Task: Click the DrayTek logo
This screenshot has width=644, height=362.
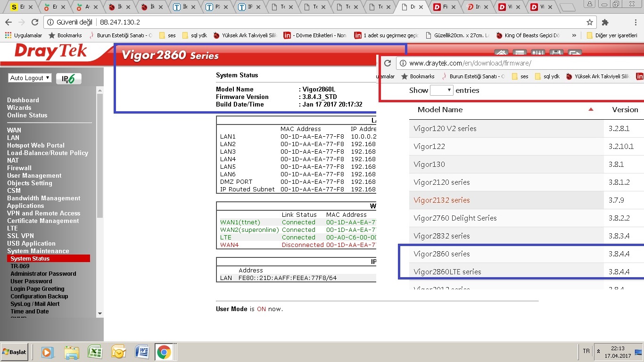Action: tap(50, 52)
